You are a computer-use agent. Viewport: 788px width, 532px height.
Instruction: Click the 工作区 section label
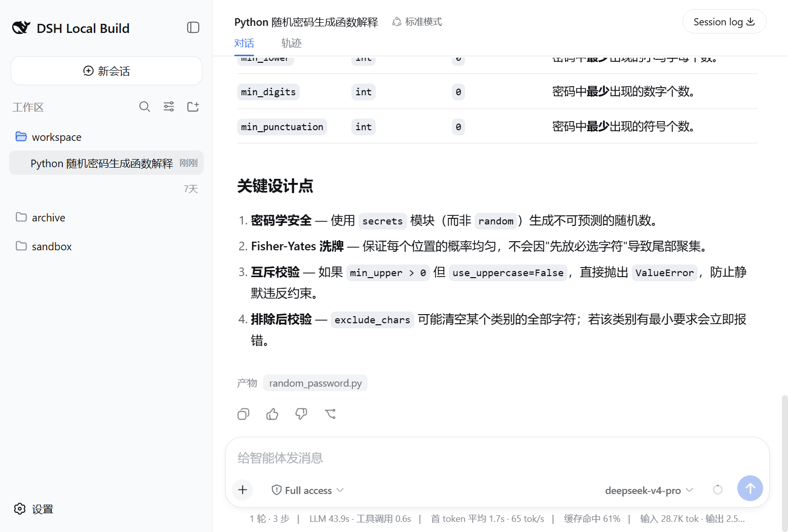click(28, 107)
